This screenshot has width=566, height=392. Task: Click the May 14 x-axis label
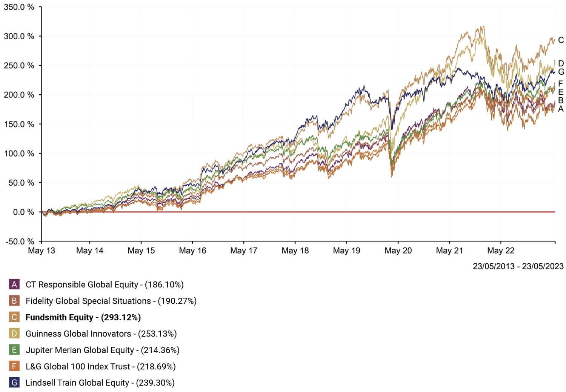pyautogui.click(x=90, y=251)
